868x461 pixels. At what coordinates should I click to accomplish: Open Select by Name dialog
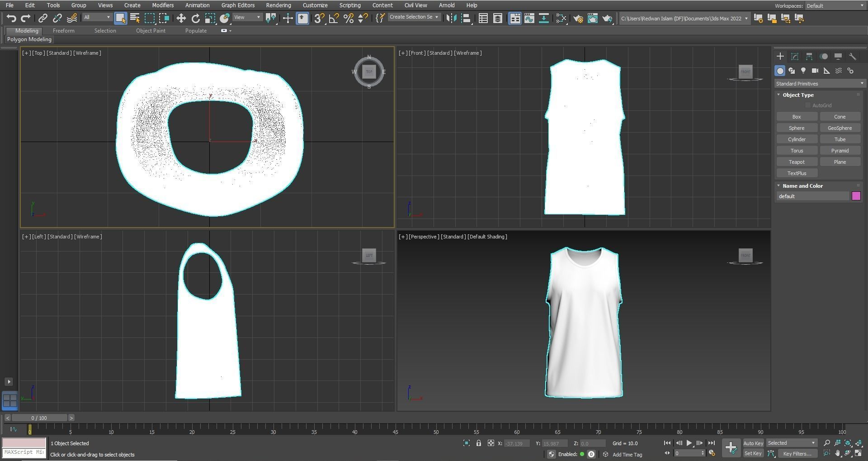(x=135, y=18)
